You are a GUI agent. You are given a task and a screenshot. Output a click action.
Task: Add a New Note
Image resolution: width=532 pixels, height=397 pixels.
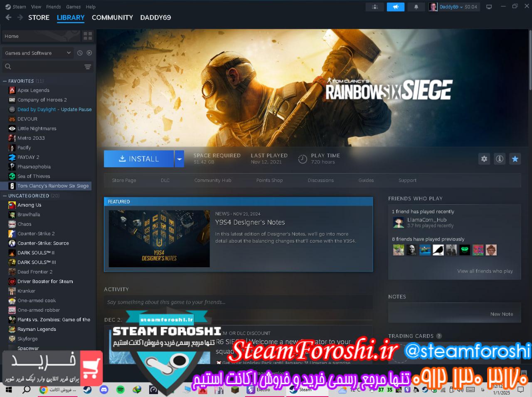[x=502, y=314]
